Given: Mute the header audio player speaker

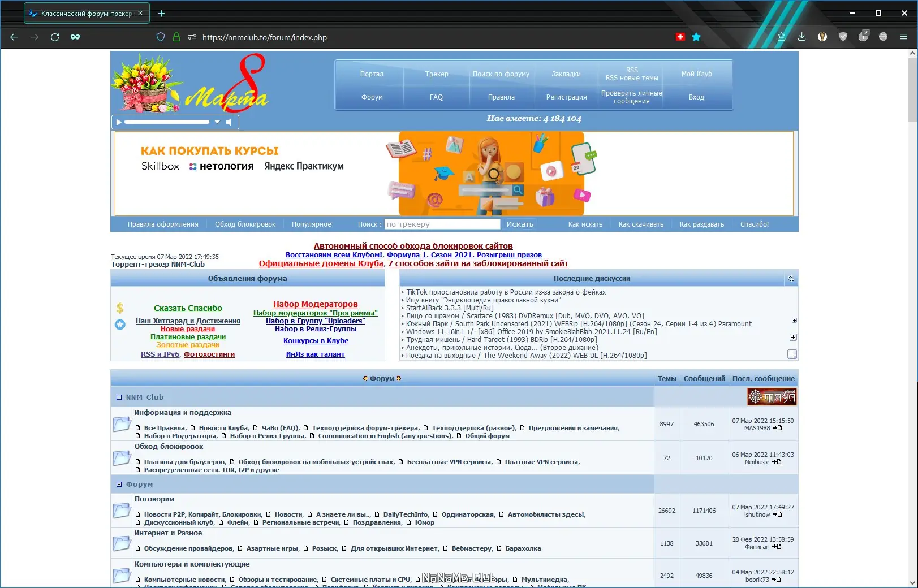Looking at the screenshot, I should (x=229, y=122).
